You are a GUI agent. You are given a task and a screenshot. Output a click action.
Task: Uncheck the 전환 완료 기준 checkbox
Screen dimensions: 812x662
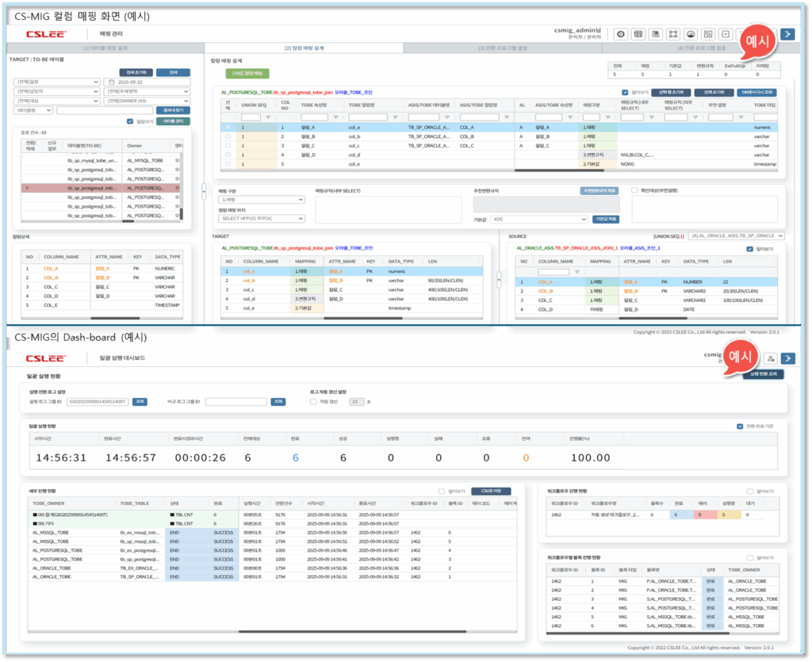740,426
